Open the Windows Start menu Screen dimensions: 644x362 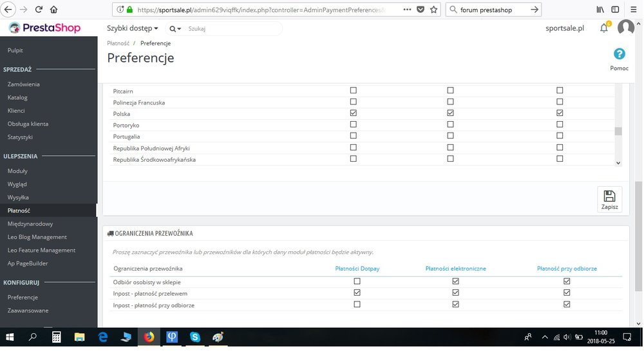pos(10,338)
